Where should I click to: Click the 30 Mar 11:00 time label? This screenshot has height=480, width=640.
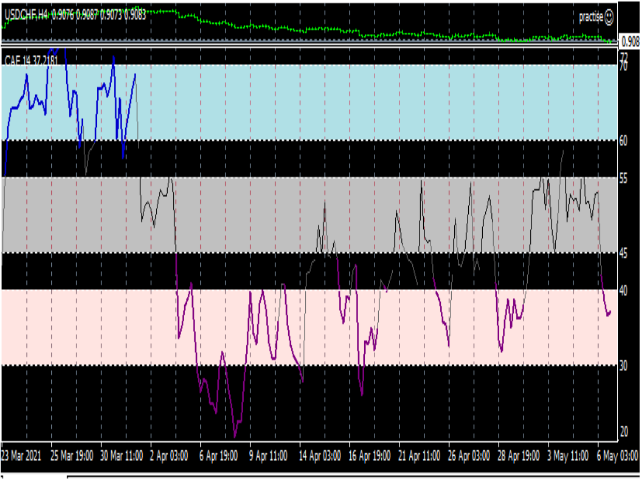121,456
